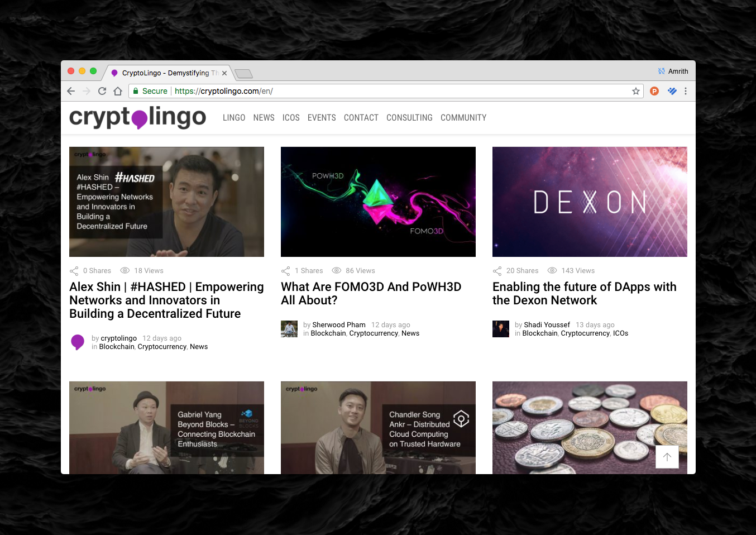Click Sherwood Pham's author avatar

289,329
